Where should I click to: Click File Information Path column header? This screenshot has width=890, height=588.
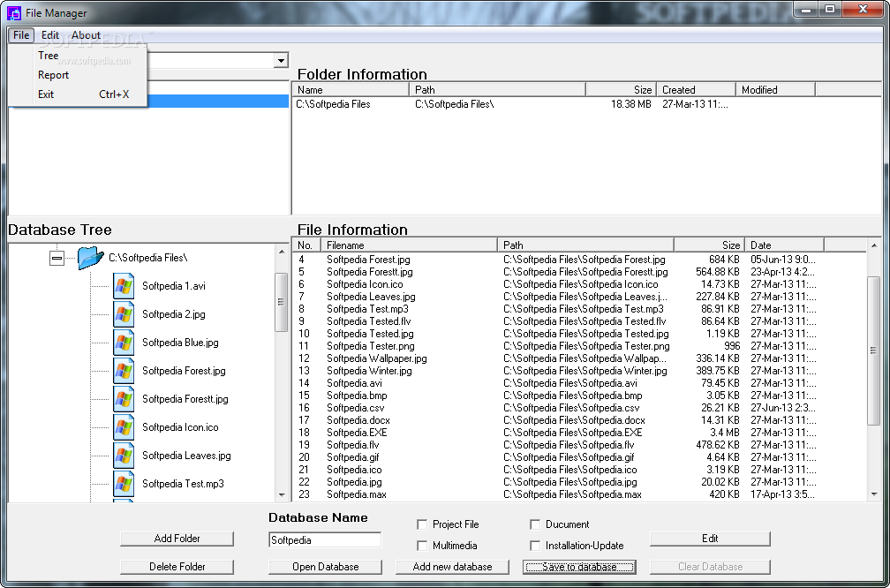[585, 245]
